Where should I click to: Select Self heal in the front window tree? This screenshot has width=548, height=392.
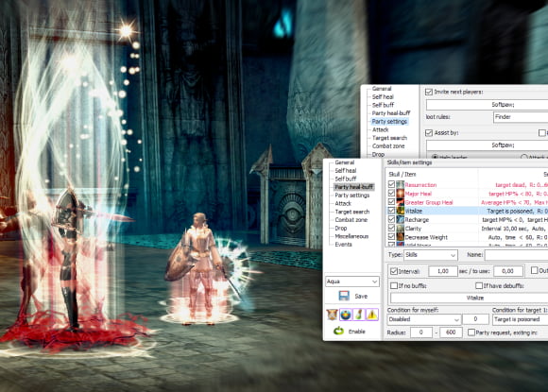click(x=346, y=170)
